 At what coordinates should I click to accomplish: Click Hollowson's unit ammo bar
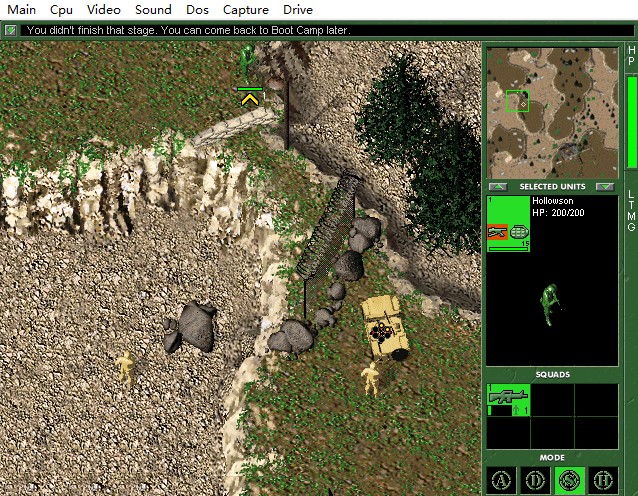pyautogui.click(x=508, y=249)
